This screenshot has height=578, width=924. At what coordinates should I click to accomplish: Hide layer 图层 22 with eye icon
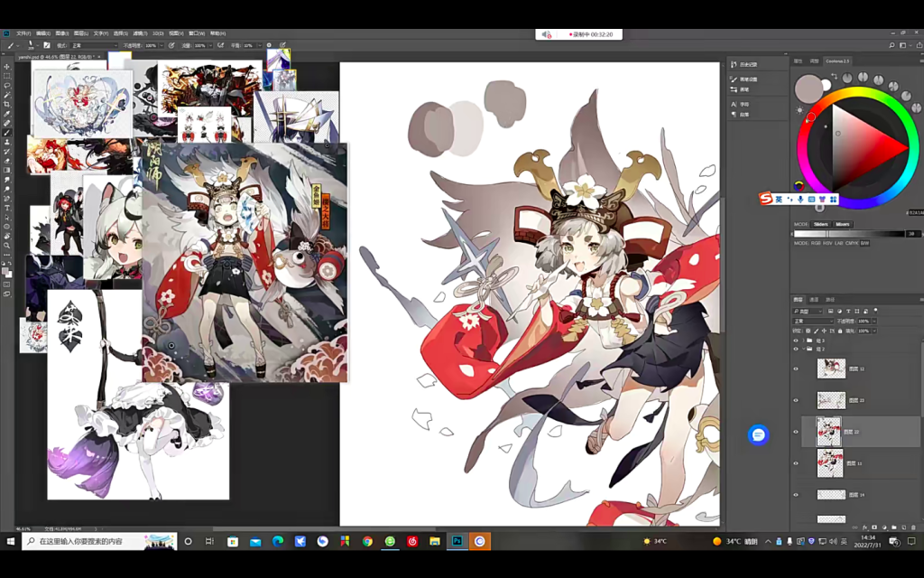click(795, 432)
